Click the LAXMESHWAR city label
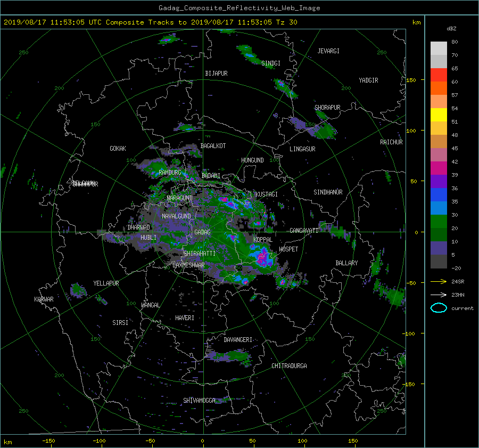This screenshot has width=479, height=448. click(x=188, y=265)
